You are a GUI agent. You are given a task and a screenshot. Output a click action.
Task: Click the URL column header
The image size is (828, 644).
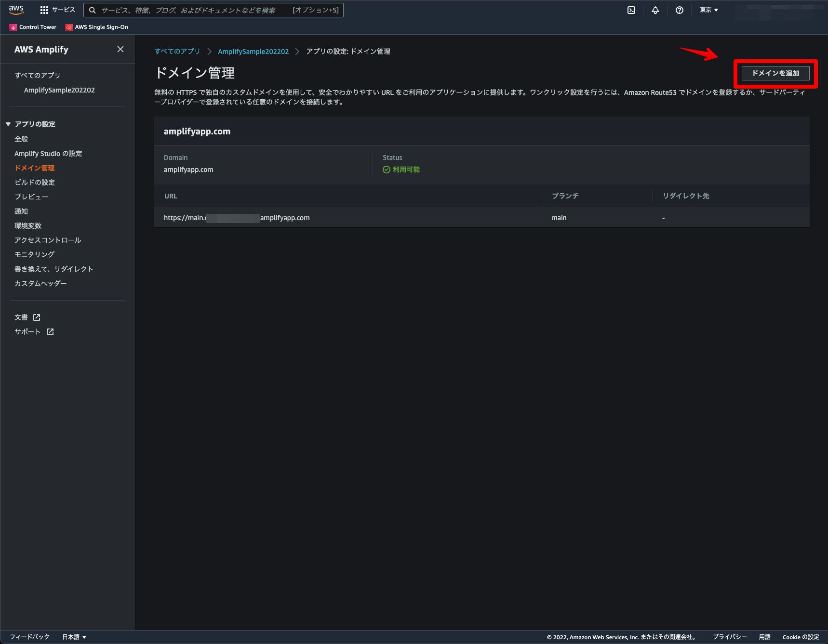pyautogui.click(x=171, y=196)
